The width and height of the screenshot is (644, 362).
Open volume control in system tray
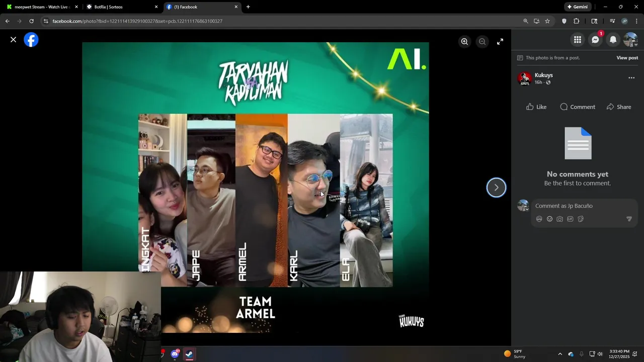point(600,354)
